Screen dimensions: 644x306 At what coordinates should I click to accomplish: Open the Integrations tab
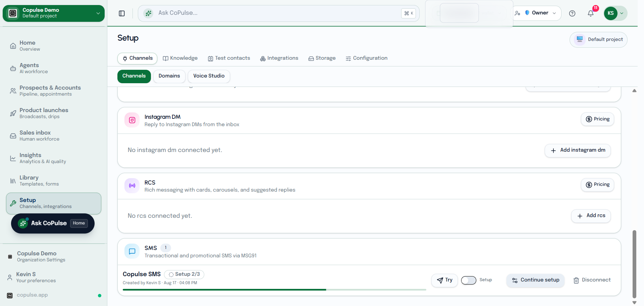[x=279, y=58]
